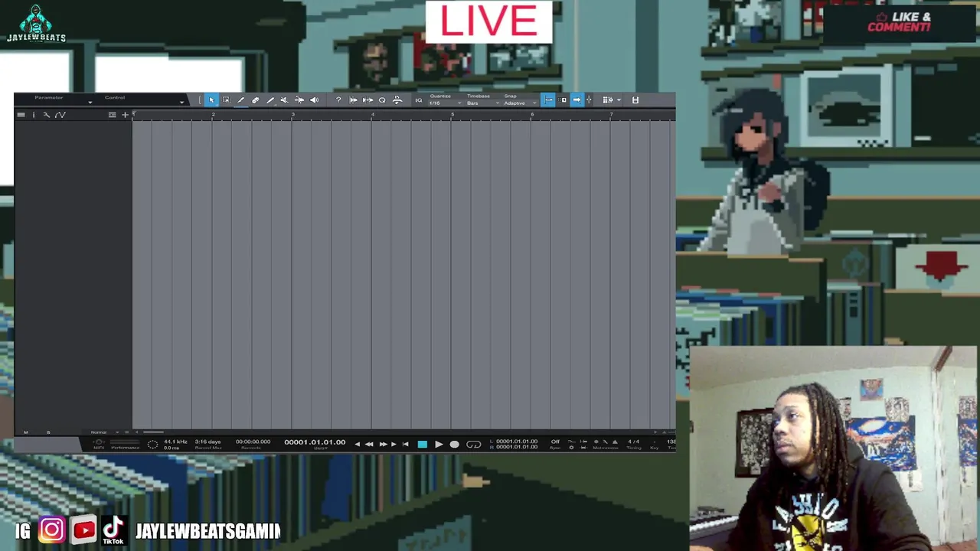Toggle the ripple edit button
The image size is (980, 551).
pyautogui.click(x=563, y=100)
